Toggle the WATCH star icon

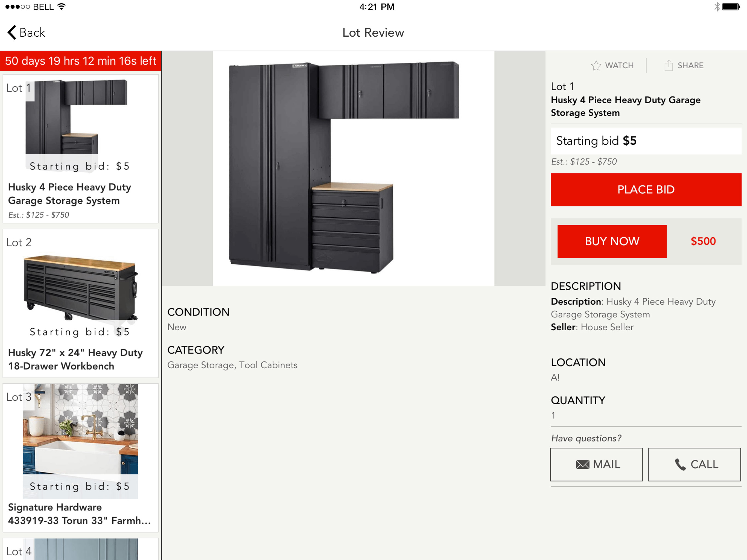(596, 66)
